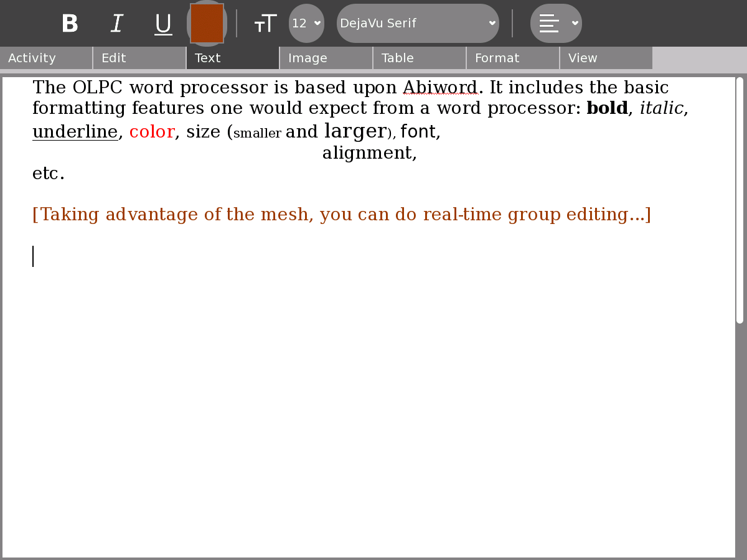
Task: Toggle italic formatting with the I icon
Action: (x=116, y=24)
